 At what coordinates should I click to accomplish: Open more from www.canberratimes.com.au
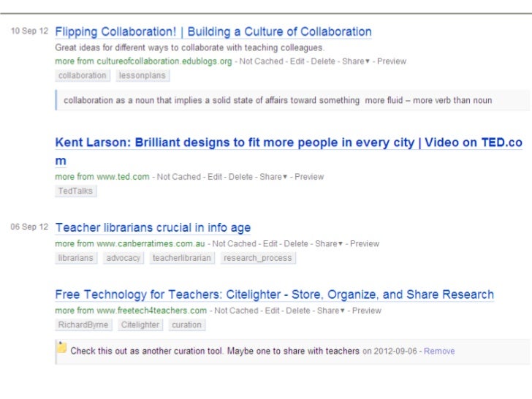130,243
